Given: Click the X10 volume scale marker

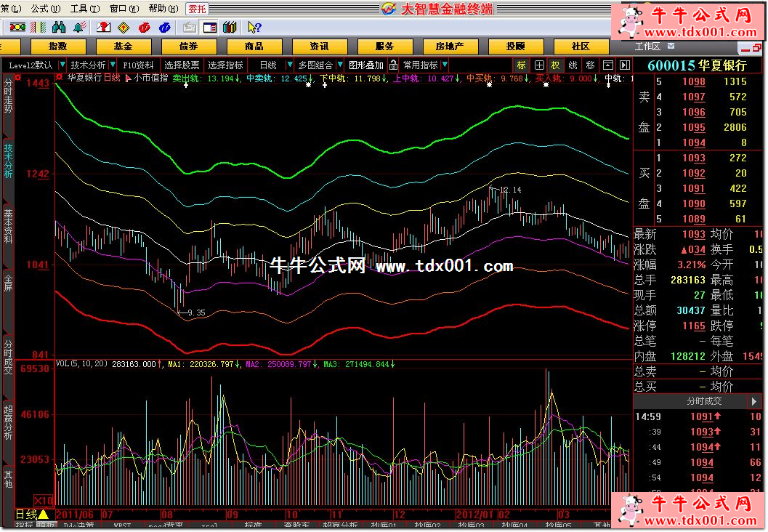Looking at the screenshot, I should (43, 501).
